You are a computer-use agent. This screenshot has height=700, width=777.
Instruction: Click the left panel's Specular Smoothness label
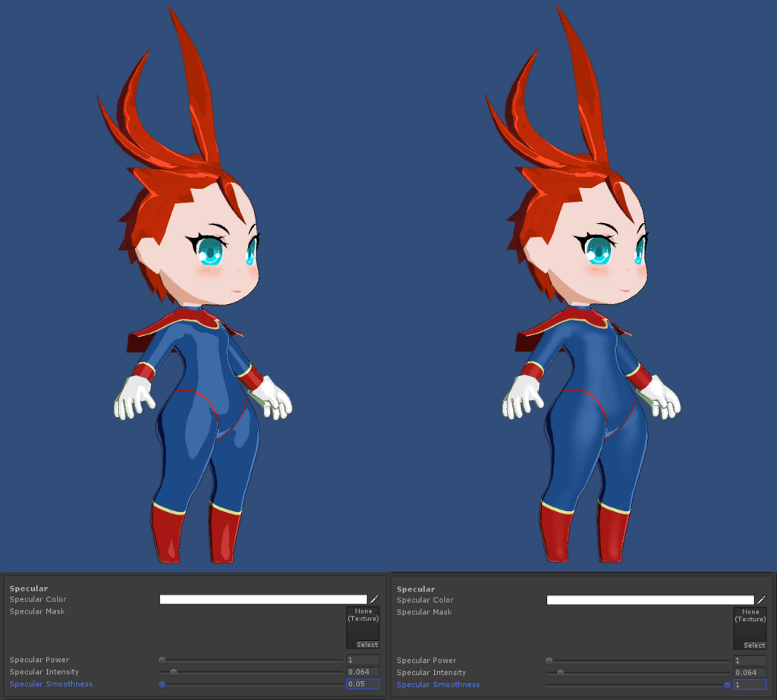click(x=51, y=683)
